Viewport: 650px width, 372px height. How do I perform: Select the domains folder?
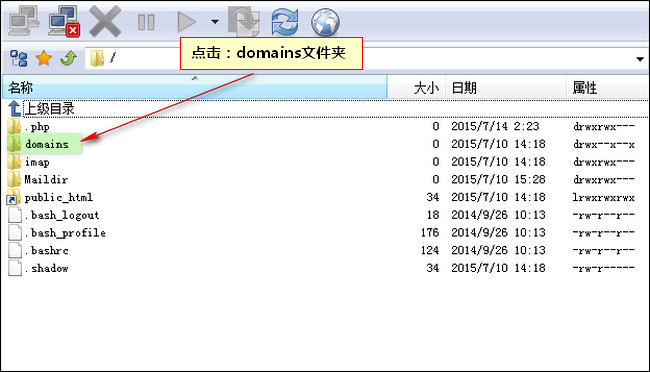[46, 144]
